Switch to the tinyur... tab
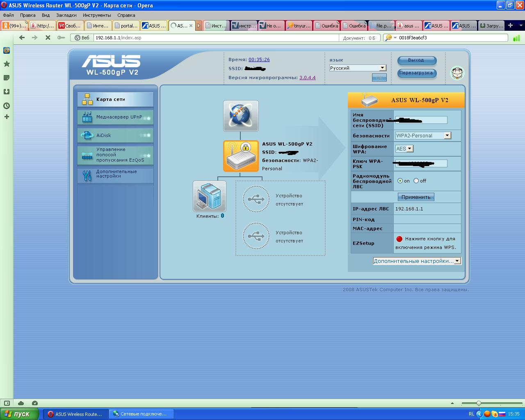 [x=298, y=25]
